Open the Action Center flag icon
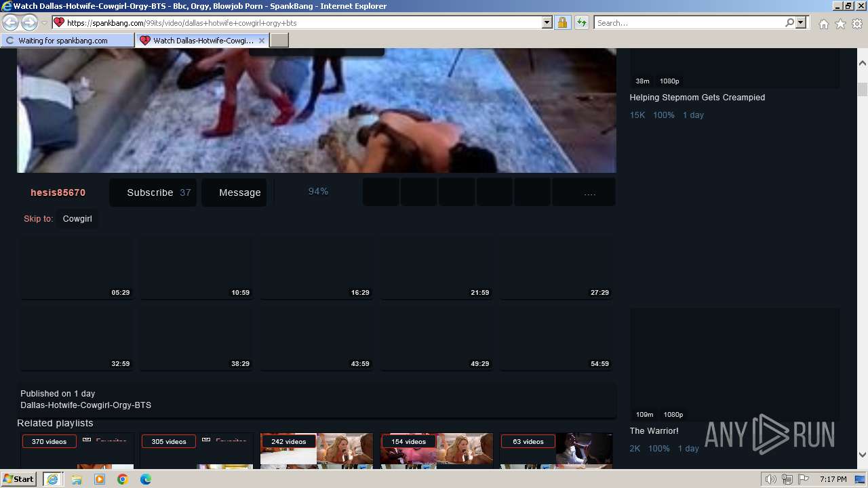Image resolution: width=868 pixels, height=488 pixels. pyautogui.click(x=803, y=479)
